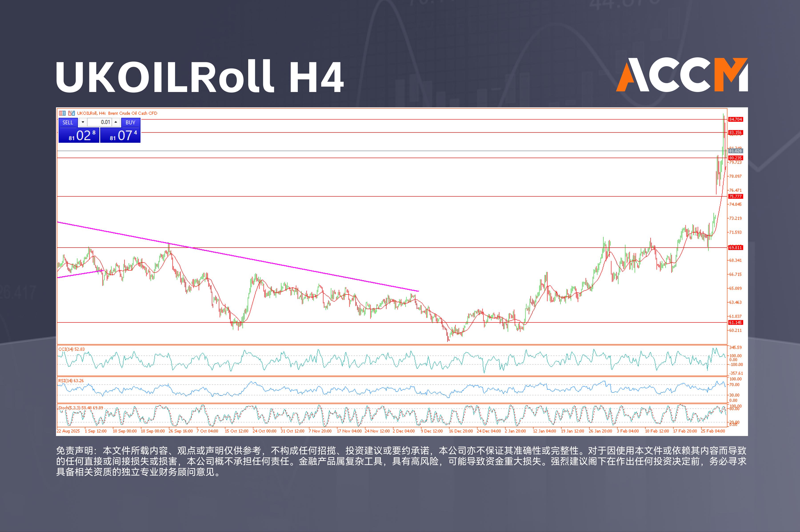This screenshot has width=800, height=532.
Task: Select the 84.704 red price label
Action: (735, 119)
